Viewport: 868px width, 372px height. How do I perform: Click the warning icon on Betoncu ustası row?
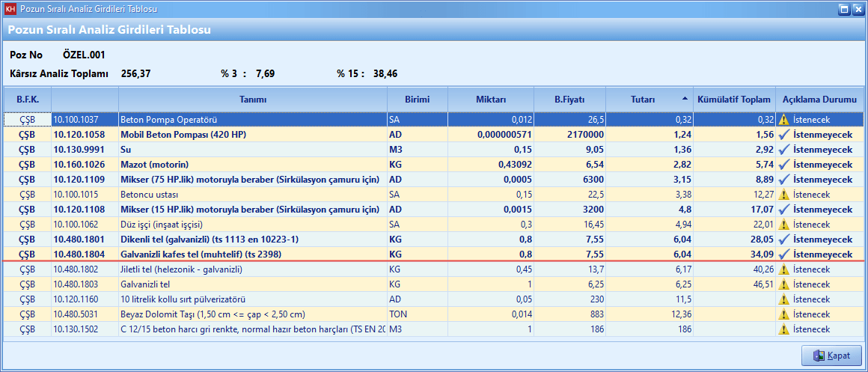click(x=783, y=195)
